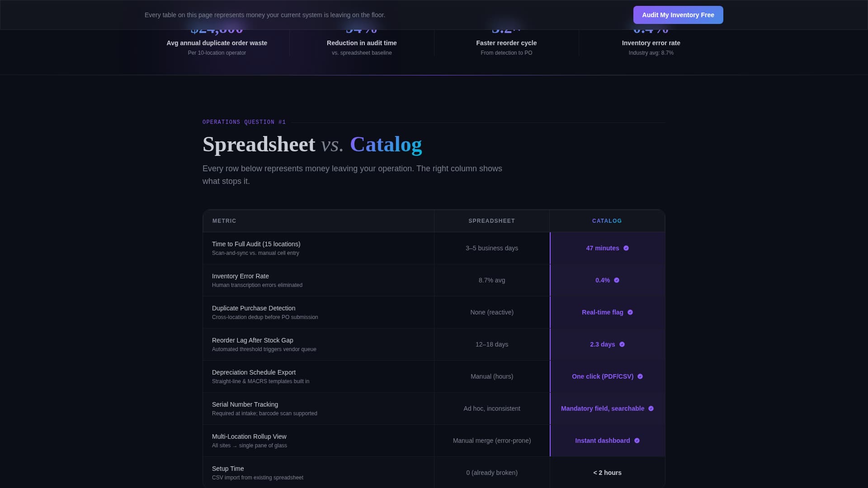Click 'Reorder Lag After Stock Gap' title
868x488 pixels.
(253, 340)
